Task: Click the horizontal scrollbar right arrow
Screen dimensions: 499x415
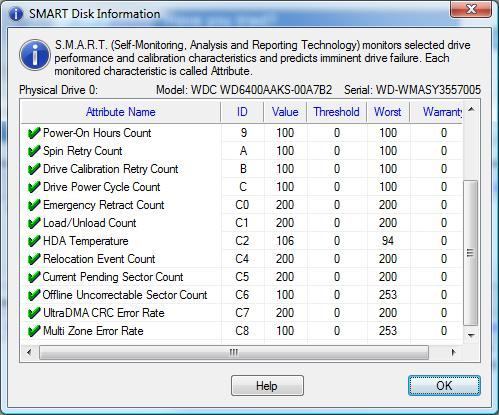Action: [x=454, y=352]
